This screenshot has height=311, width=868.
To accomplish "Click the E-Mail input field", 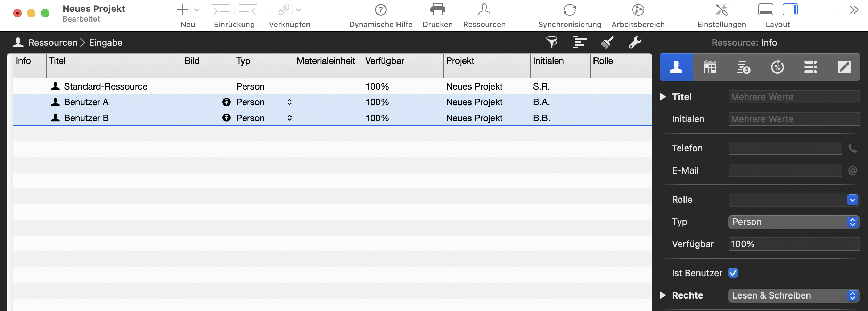I will 785,170.
